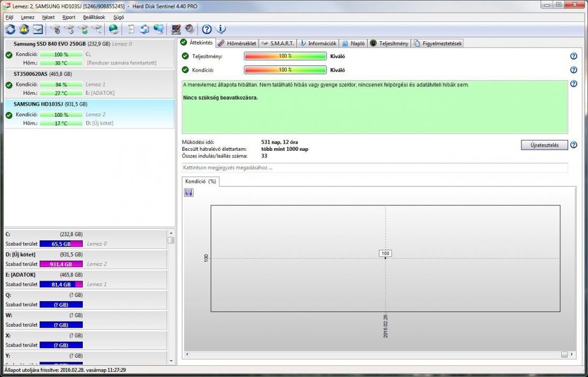
Task: Click the Kondíció 100% gradient bar on Áttekintés
Action: click(x=286, y=70)
